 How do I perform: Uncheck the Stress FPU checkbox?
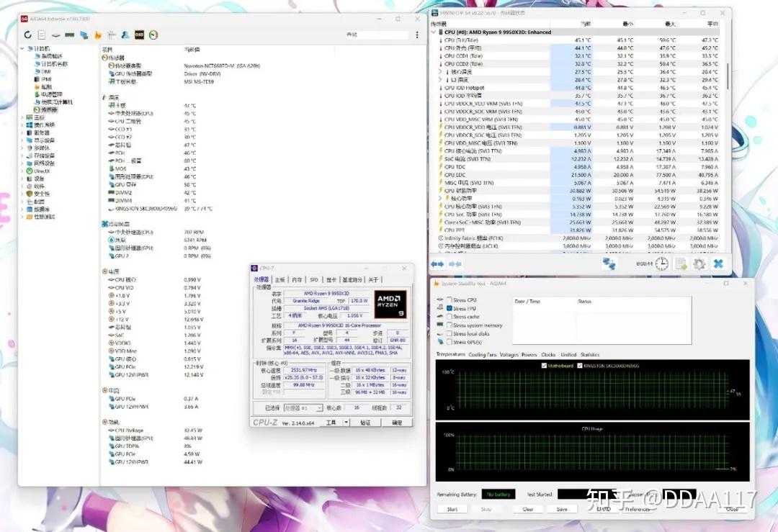tap(450, 308)
